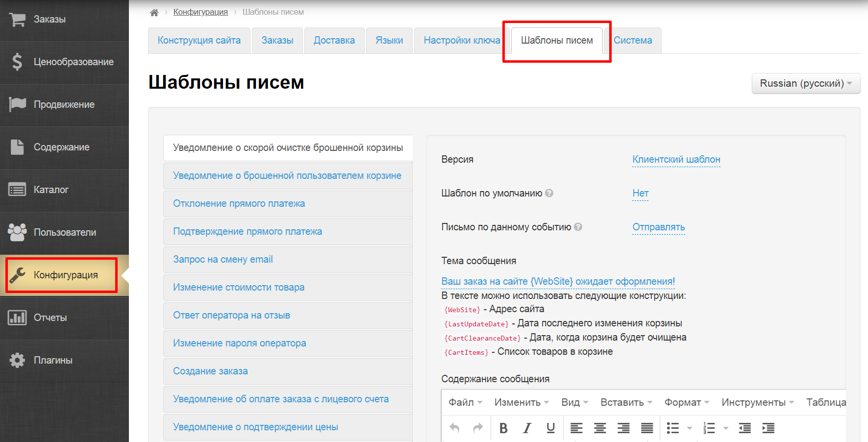Apply italic formatting in the editor
868x442 pixels.
pos(527,428)
